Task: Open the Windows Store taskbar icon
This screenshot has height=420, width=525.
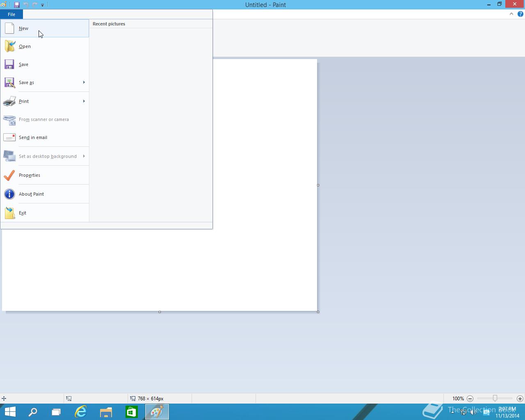Action: tap(131, 412)
